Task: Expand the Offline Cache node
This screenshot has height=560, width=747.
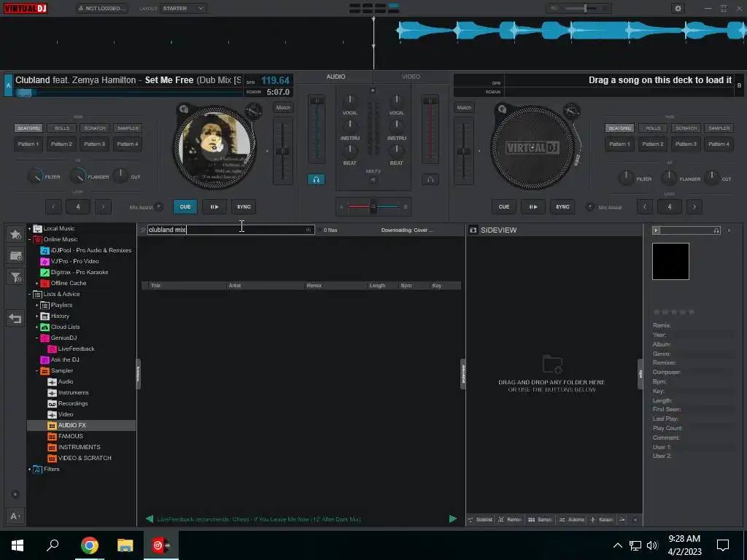Action: click(36, 284)
